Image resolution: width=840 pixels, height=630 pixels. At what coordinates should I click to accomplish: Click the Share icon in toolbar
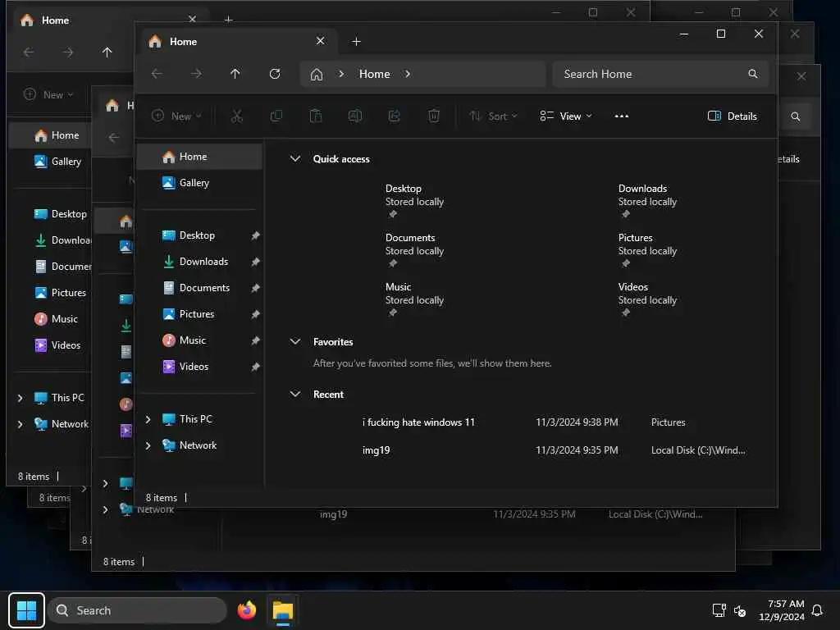[x=395, y=116]
